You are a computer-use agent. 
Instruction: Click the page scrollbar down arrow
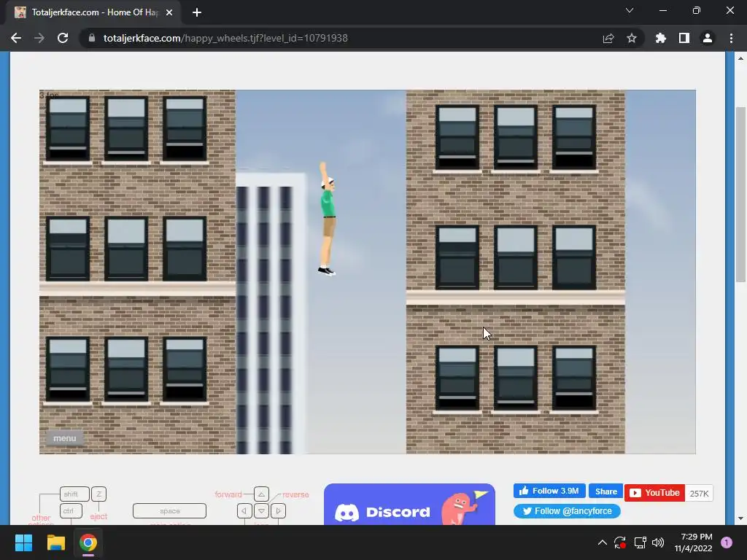(741, 518)
